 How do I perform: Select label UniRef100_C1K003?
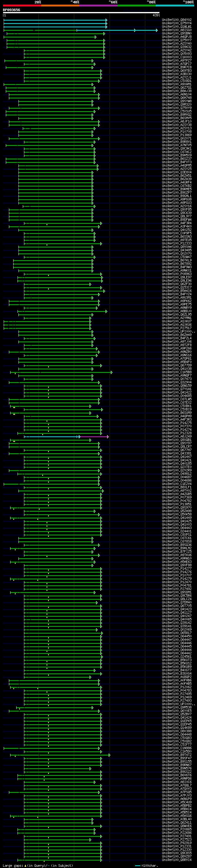[177, 57]
